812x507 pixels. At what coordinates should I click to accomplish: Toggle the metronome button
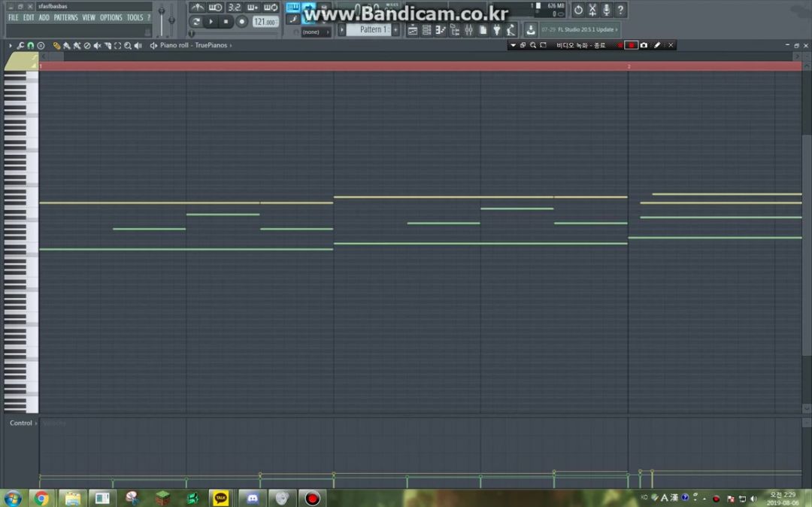pyautogui.click(x=198, y=8)
